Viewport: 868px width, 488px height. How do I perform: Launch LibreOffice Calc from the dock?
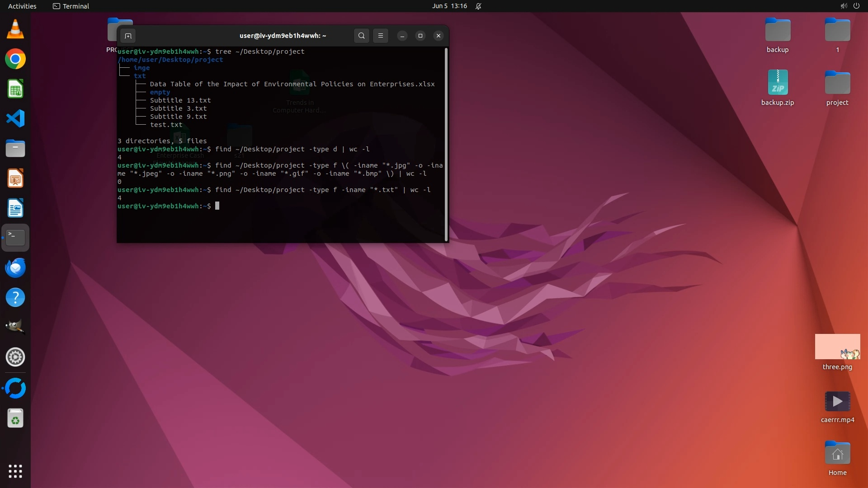pos(15,89)
